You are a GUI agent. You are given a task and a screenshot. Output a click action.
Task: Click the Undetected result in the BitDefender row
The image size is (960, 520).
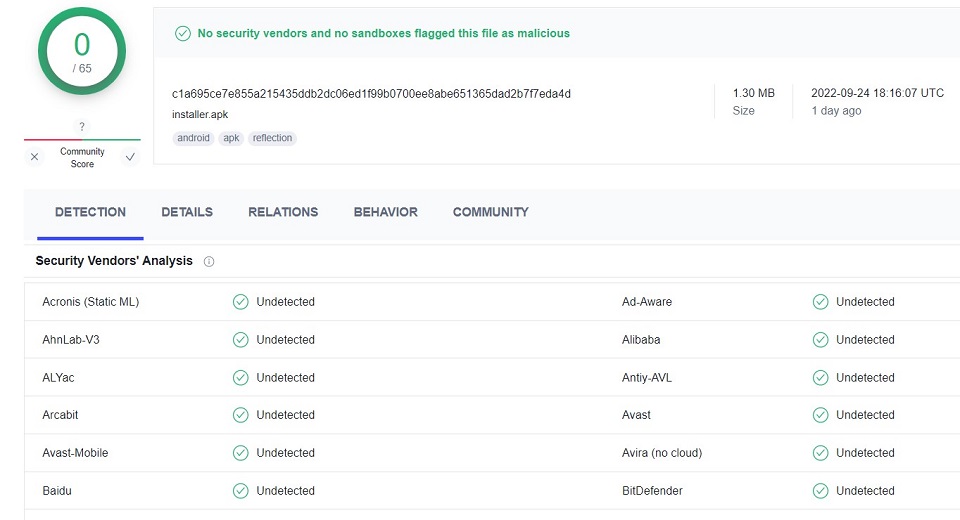(865, 491)
